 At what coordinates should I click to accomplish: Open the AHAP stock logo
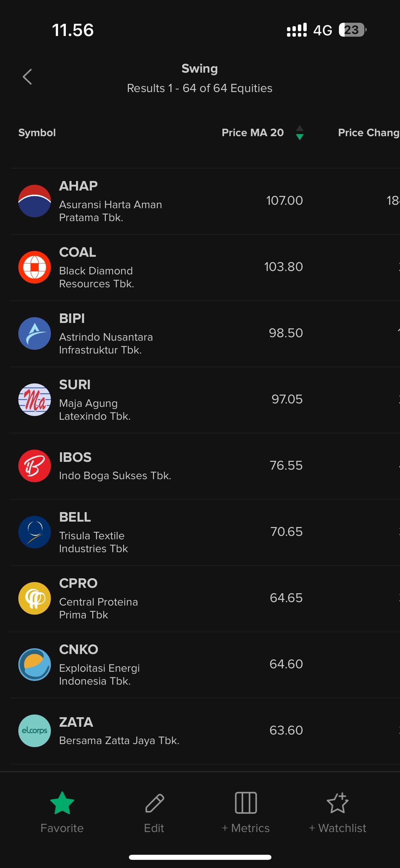click(35, 201)
